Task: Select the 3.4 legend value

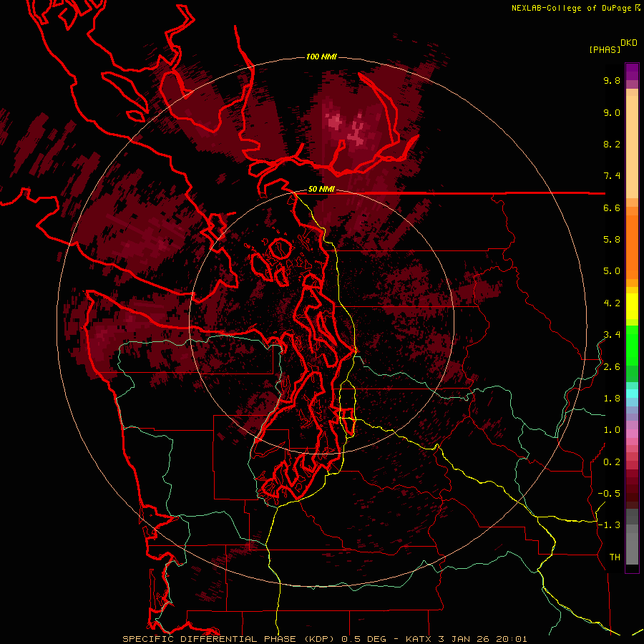Action: 612,335
